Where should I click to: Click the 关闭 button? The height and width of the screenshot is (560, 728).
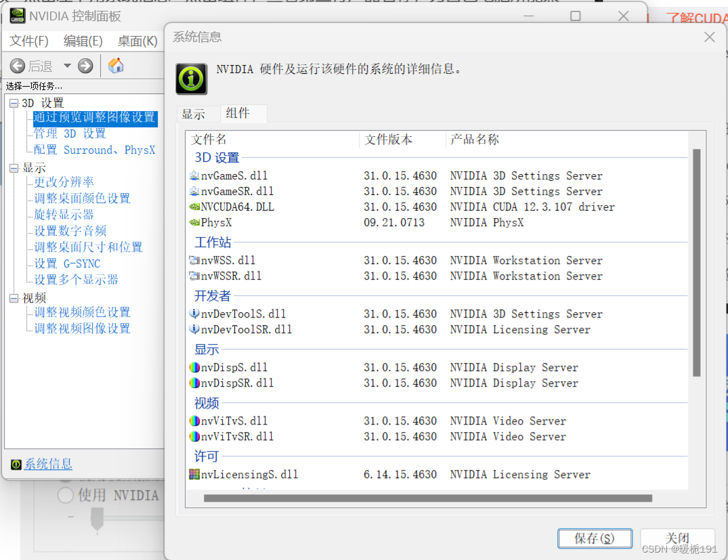(x=677, y=538)
